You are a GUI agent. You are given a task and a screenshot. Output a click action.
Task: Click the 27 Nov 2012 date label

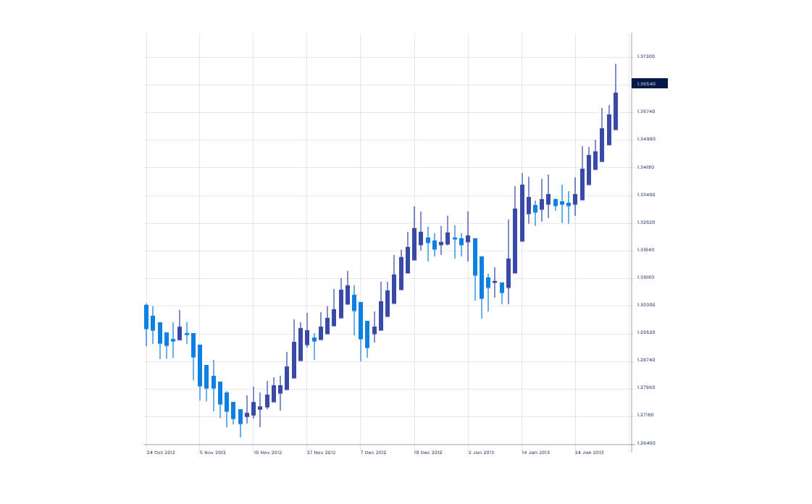coord(321,453)
